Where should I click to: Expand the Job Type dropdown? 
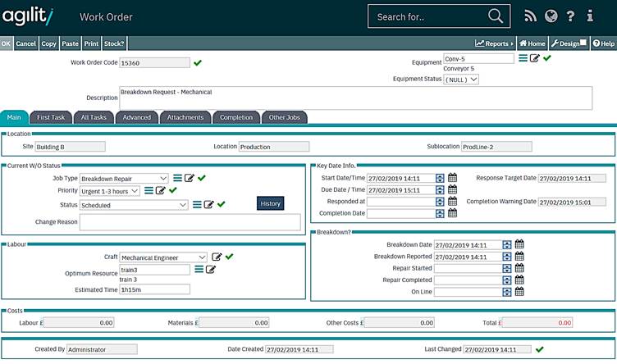(163, 178)
